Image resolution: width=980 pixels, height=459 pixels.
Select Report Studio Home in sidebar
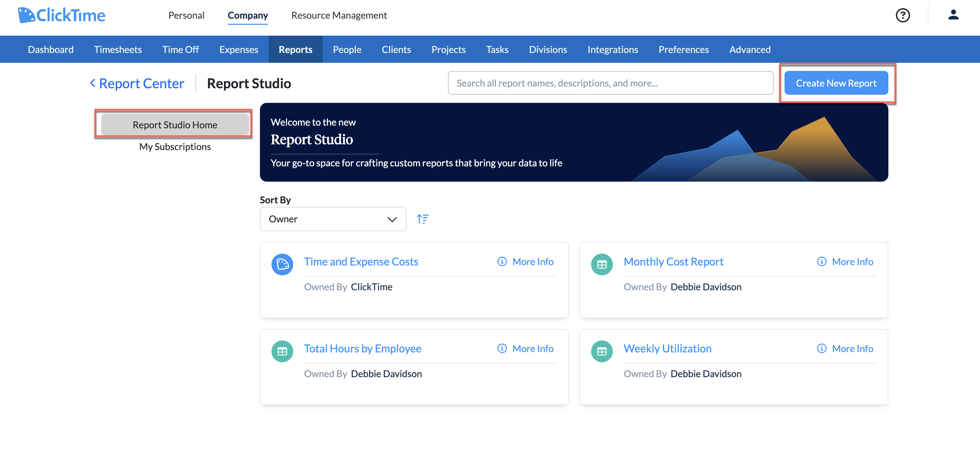(175, 125)
